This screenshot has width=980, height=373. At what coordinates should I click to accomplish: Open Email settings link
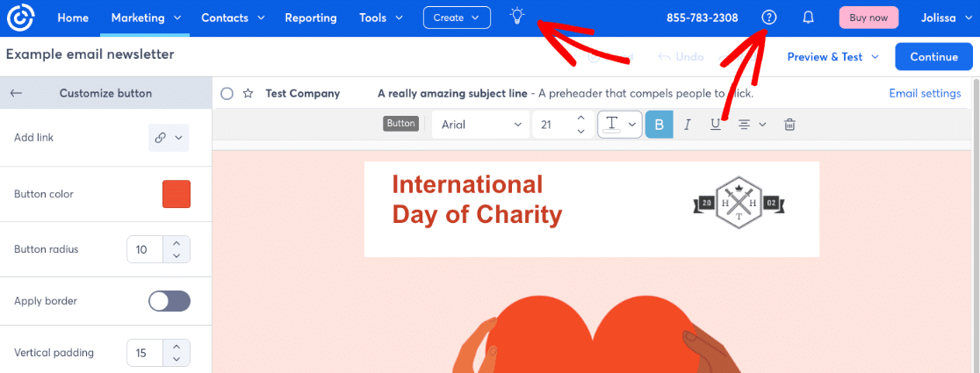(x=925, y=93)
